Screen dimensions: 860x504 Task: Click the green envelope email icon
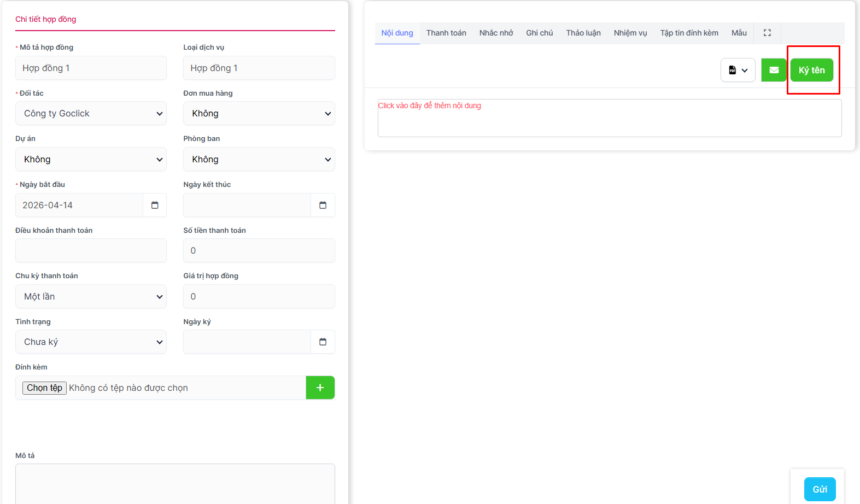point(774,70)
